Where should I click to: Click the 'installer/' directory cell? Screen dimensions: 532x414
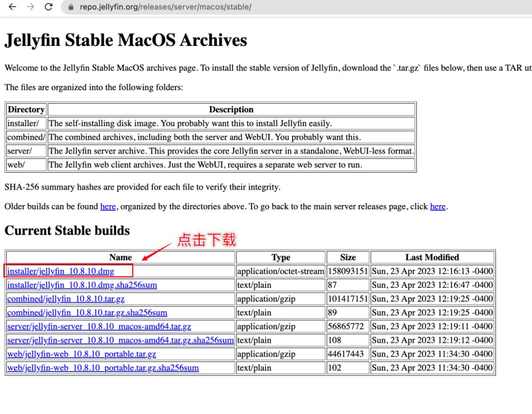26,123
